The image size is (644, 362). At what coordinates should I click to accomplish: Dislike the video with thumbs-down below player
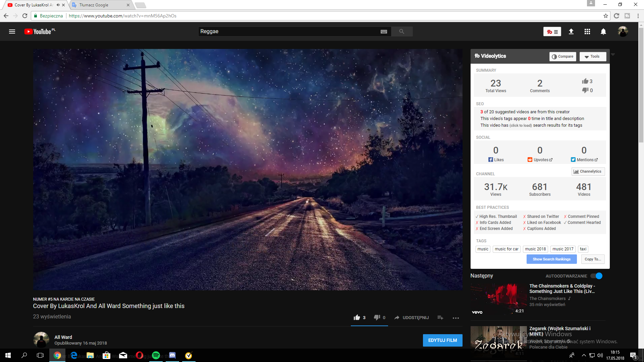coord(377,317)
